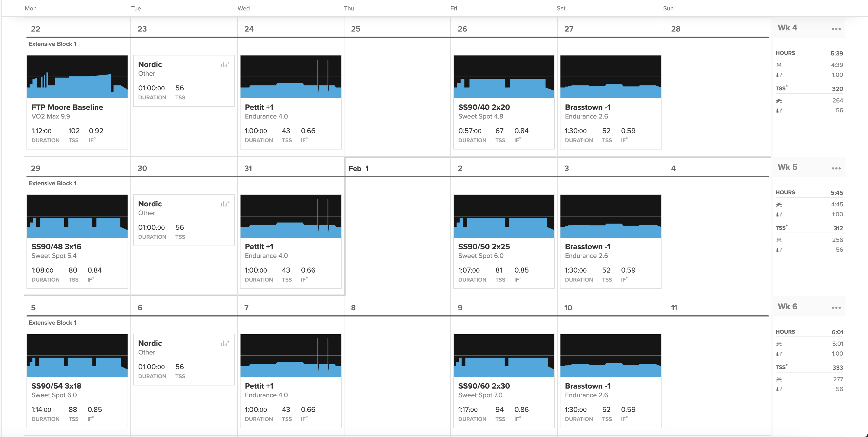Click the bike icon under Wk 6 TSS

[x=779, y=379]
